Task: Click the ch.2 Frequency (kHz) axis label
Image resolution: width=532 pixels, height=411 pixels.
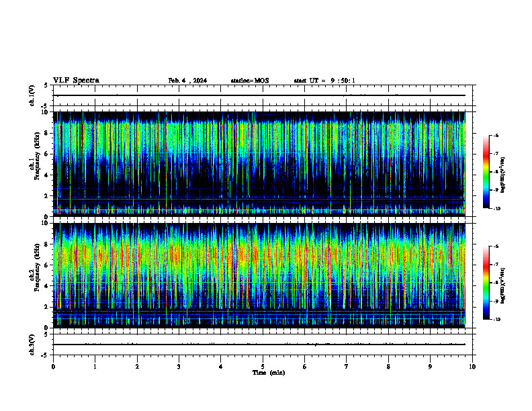Action: click(36, 267)
